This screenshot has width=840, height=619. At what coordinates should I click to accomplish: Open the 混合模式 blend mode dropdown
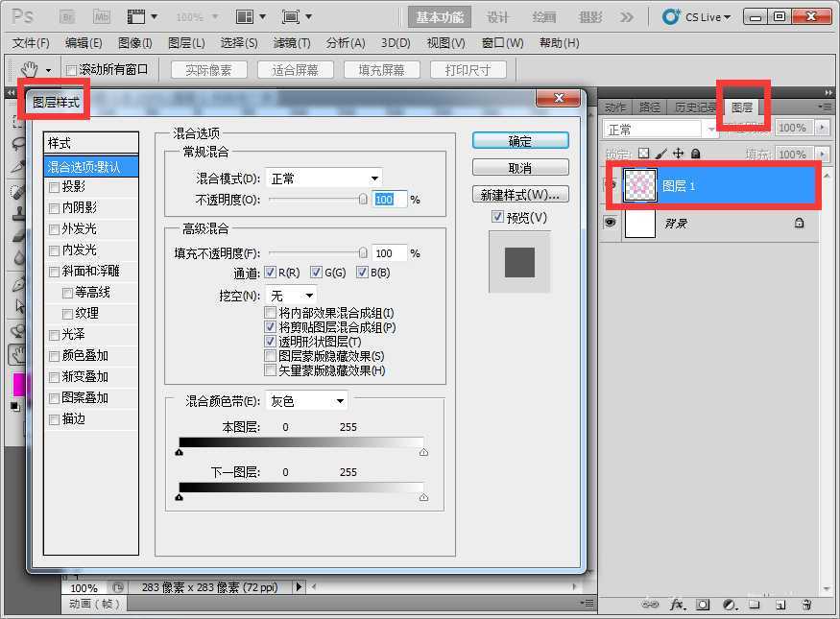(322, 177)
